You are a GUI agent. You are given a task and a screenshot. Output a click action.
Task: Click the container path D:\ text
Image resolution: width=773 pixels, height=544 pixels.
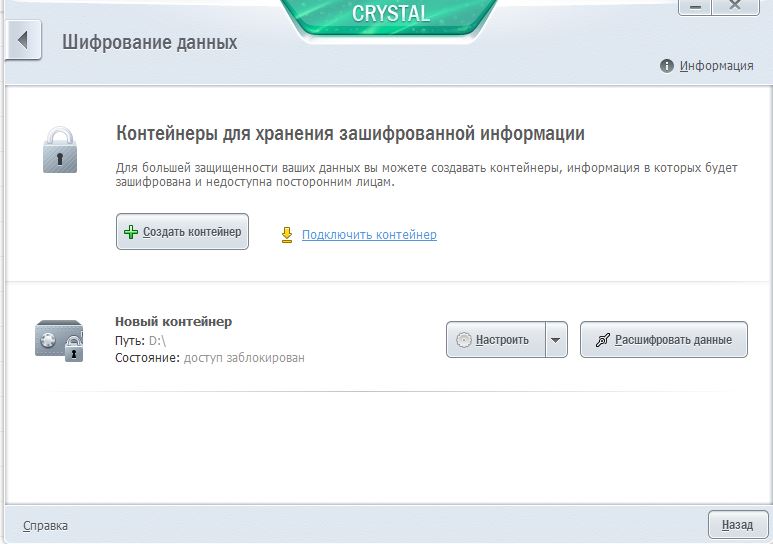tap(157, 340)
